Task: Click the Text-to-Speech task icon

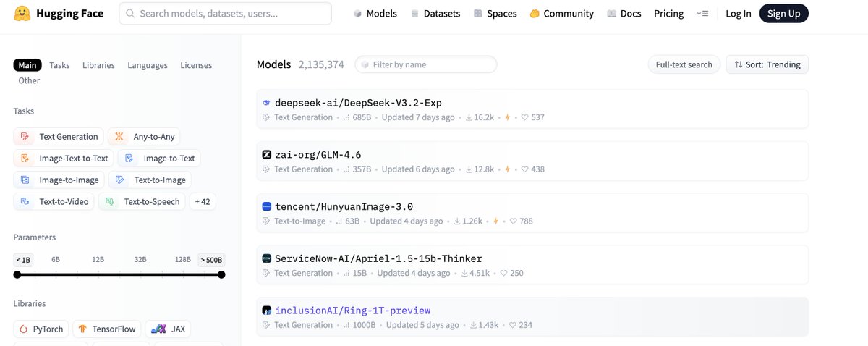Action: point(110,202)
